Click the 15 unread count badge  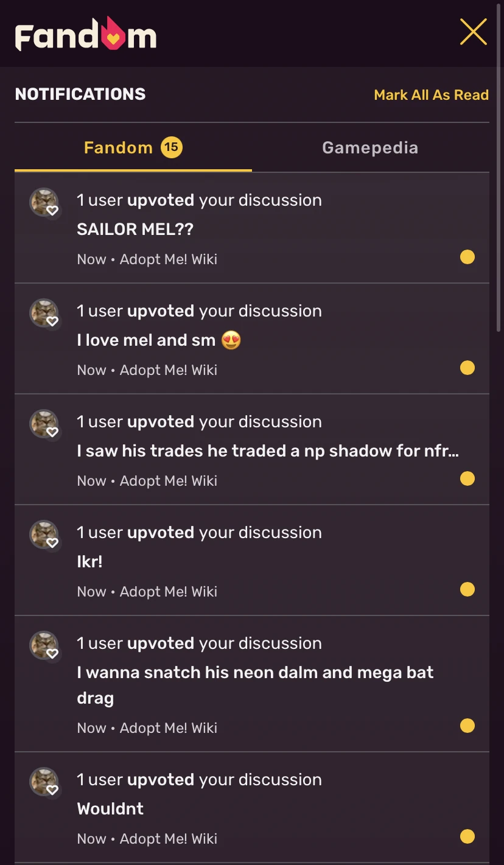tap(172, 147)
